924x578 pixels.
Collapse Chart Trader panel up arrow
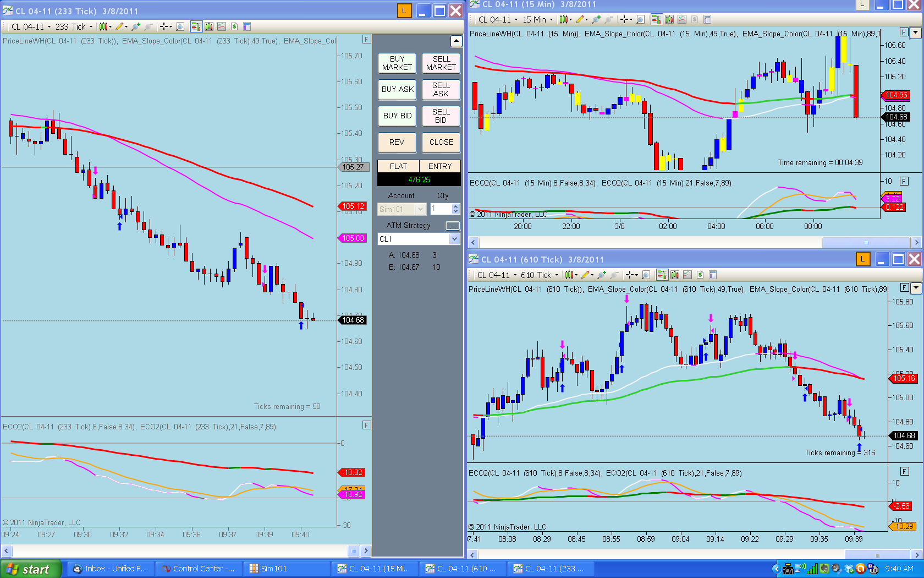click(456, 41)
